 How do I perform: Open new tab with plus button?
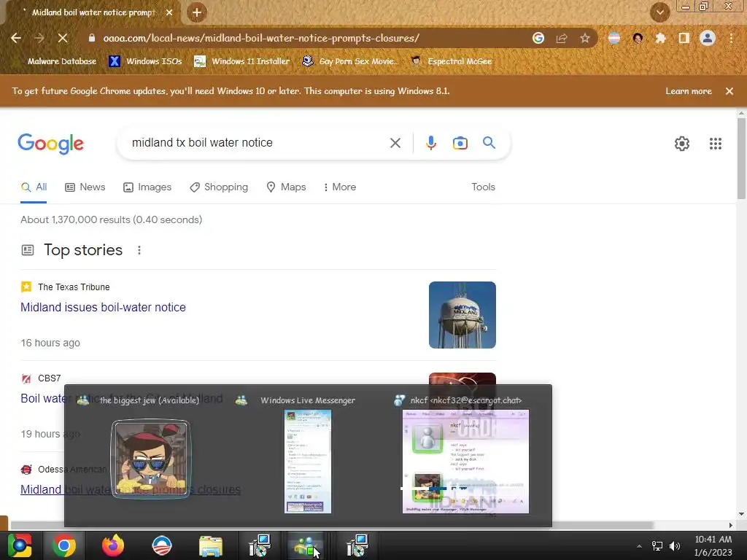point(197,13)
